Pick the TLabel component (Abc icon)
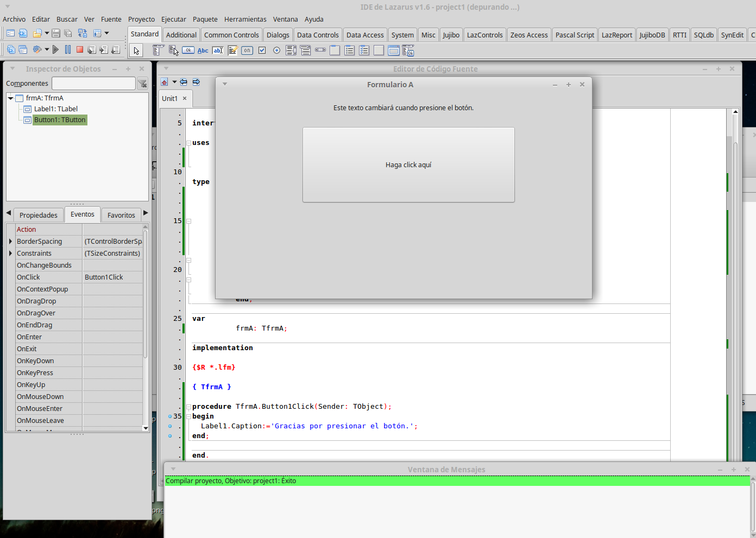This screenshot has height=538, width=756. point(203,50)
